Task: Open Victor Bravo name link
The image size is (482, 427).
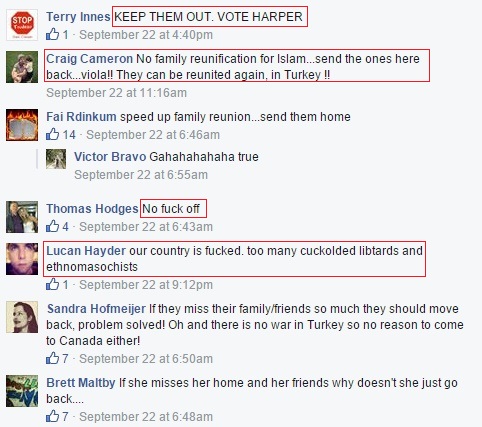Action: click(110, 157)
